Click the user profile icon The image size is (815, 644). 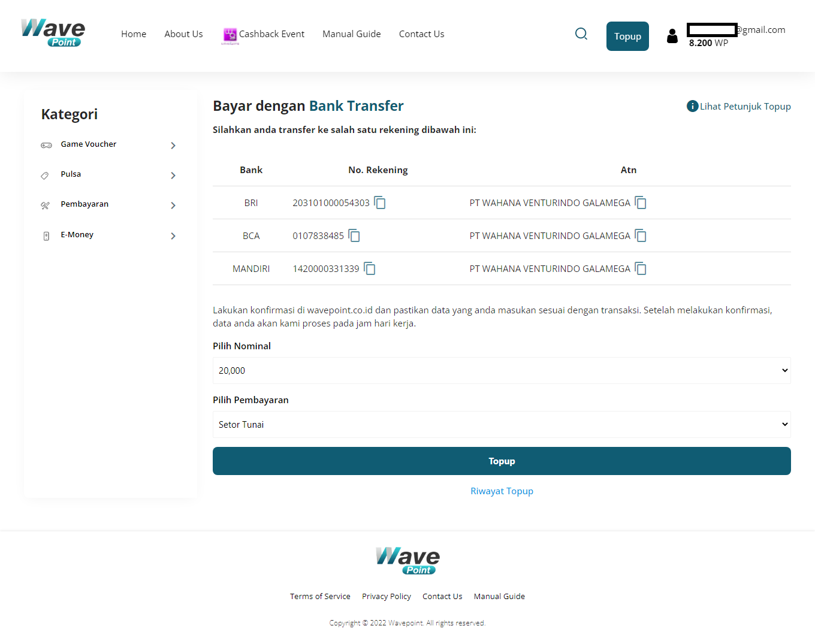(x=672, y=37)
